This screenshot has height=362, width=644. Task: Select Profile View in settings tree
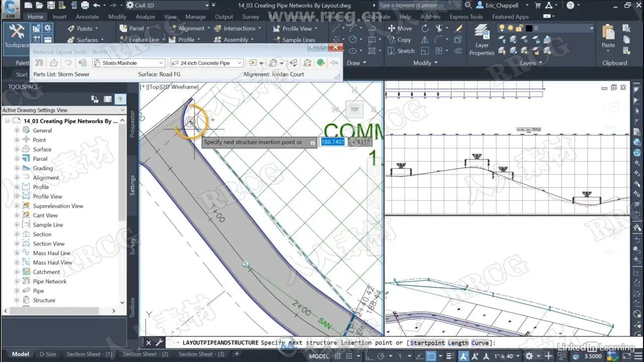click(x=47, y=197)
